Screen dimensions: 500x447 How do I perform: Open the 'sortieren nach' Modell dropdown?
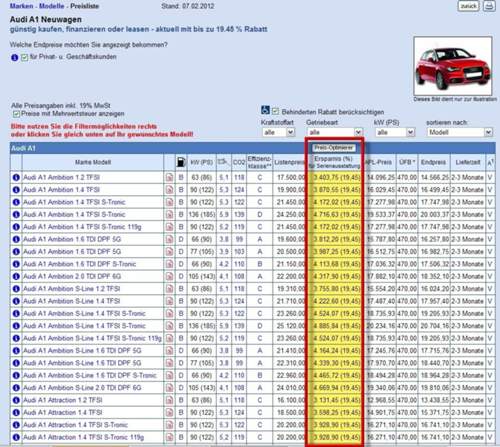460,132
